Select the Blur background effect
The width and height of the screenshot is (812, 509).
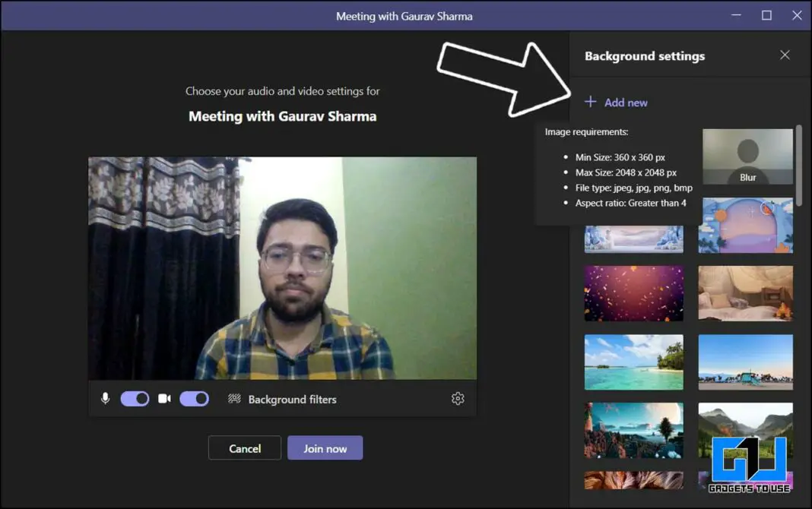click(747, 156)
